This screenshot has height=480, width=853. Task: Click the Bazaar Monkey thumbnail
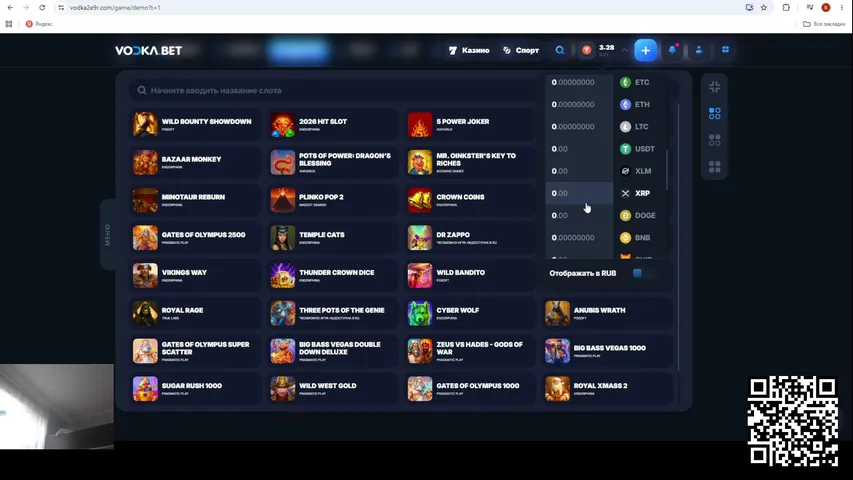145,163
